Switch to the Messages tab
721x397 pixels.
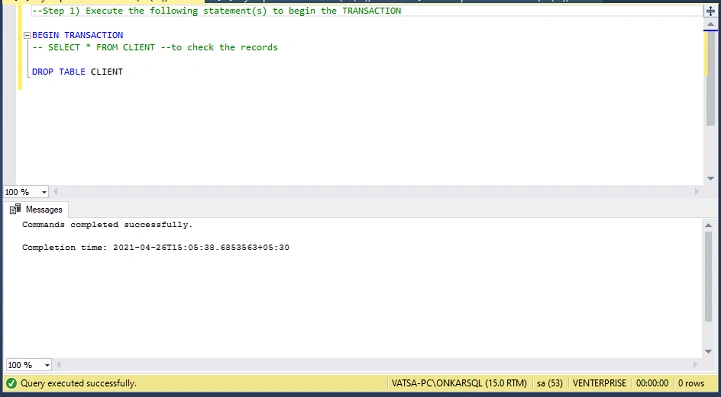[x=36, y=209]
